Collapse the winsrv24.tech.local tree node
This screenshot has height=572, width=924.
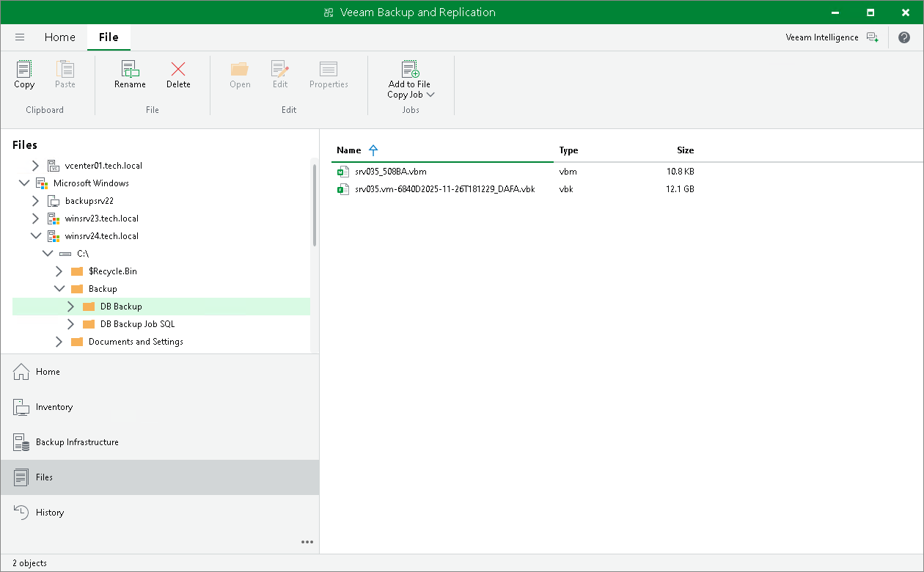click(x=36, y=235)
